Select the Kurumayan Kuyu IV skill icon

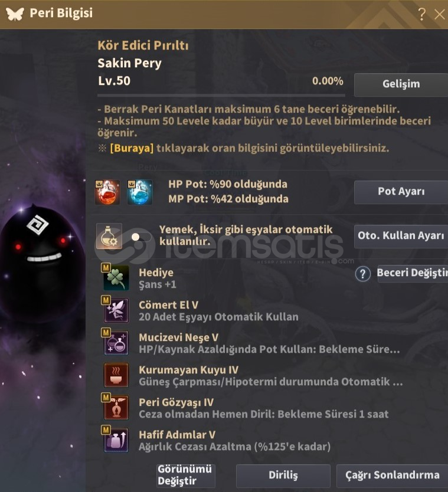[x=116, y=375]
